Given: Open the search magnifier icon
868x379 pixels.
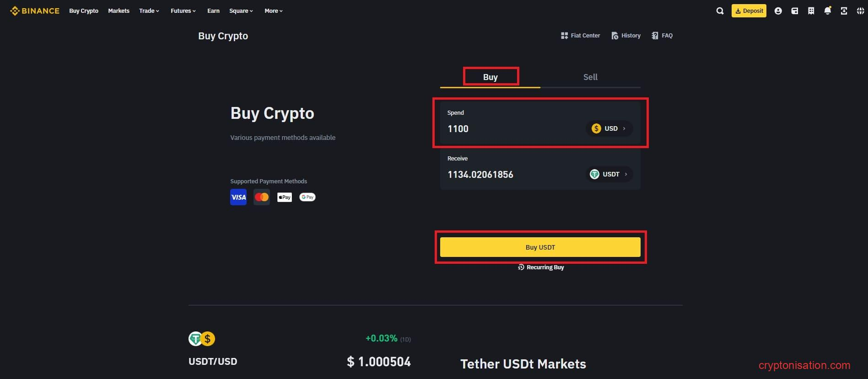Looking at the screenshot, I should tap(719, 11).
